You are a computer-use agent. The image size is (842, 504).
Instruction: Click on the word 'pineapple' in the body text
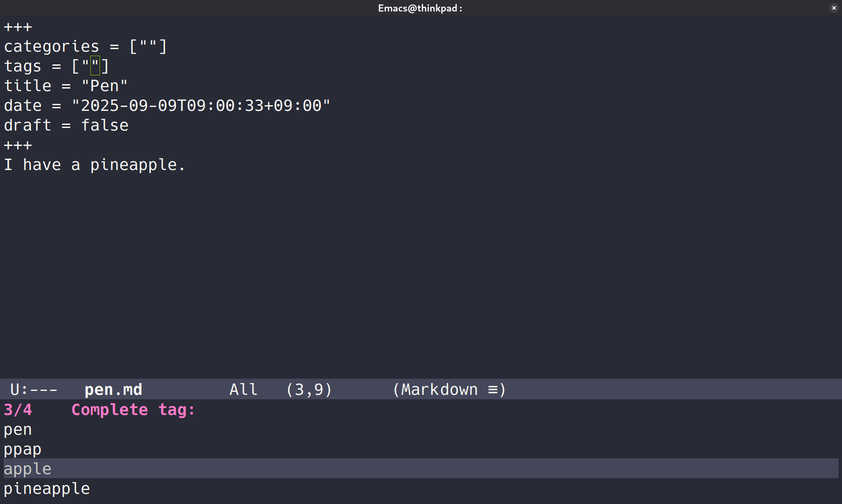(x=134, y=165)
